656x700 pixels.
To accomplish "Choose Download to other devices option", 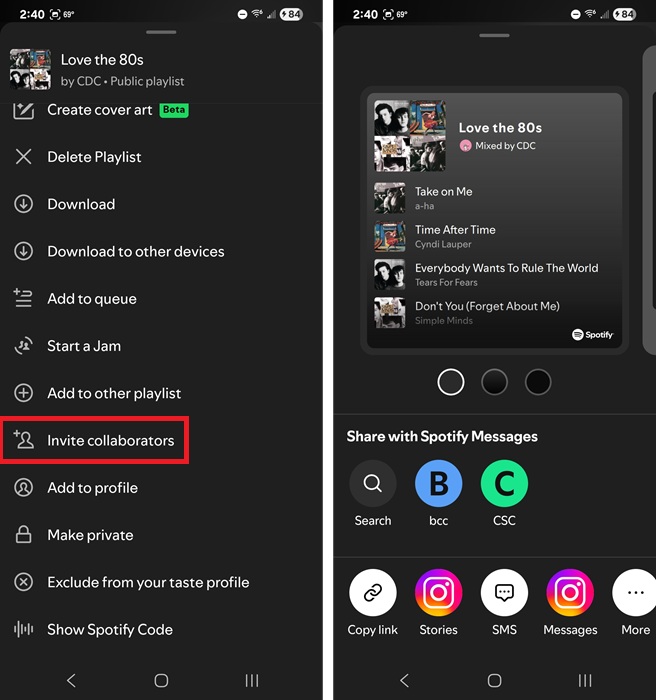I will (x=161, y=251).
